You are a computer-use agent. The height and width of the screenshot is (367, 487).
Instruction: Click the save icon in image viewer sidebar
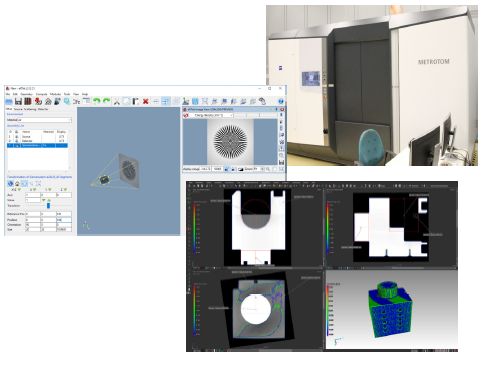282,162
